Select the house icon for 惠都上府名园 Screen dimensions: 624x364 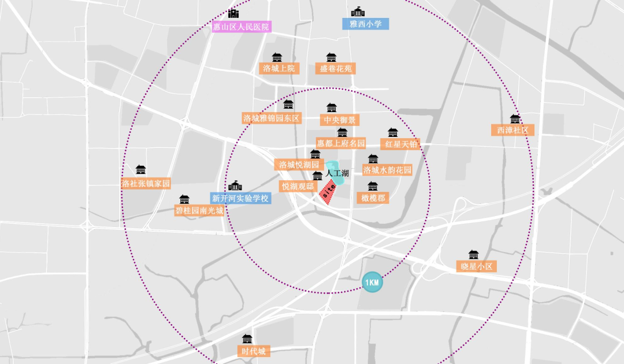point(342,132)
